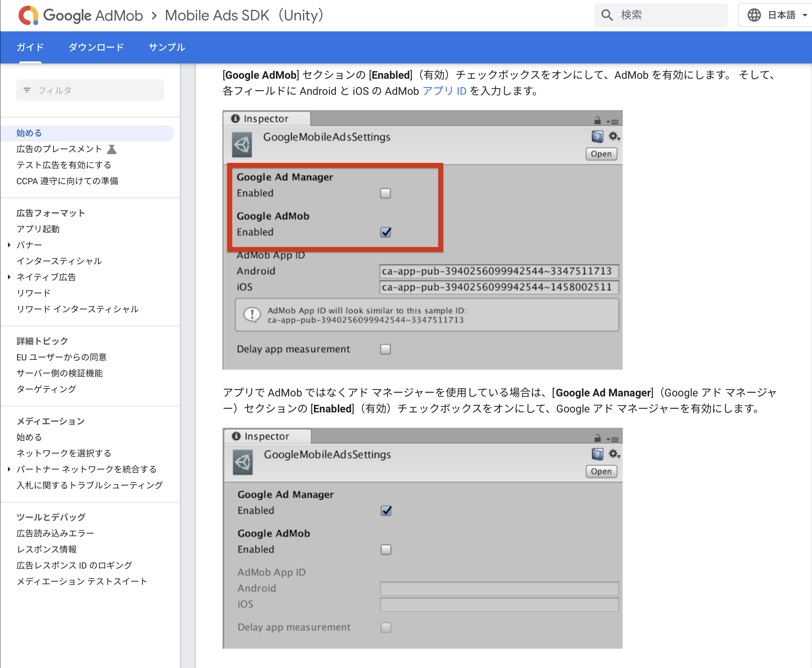Open 広告レスポンス ID のロギング page
The image size is (812, 668).
click(74, 565)
